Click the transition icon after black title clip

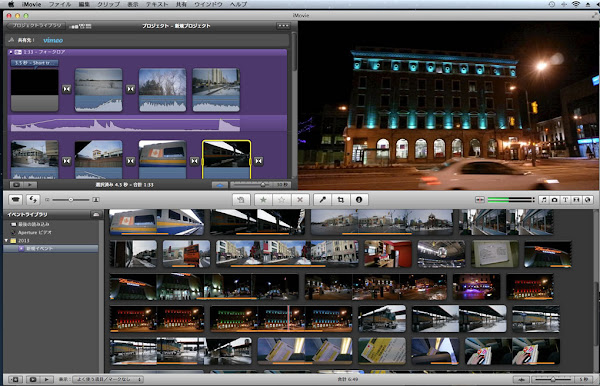[67, 89]
